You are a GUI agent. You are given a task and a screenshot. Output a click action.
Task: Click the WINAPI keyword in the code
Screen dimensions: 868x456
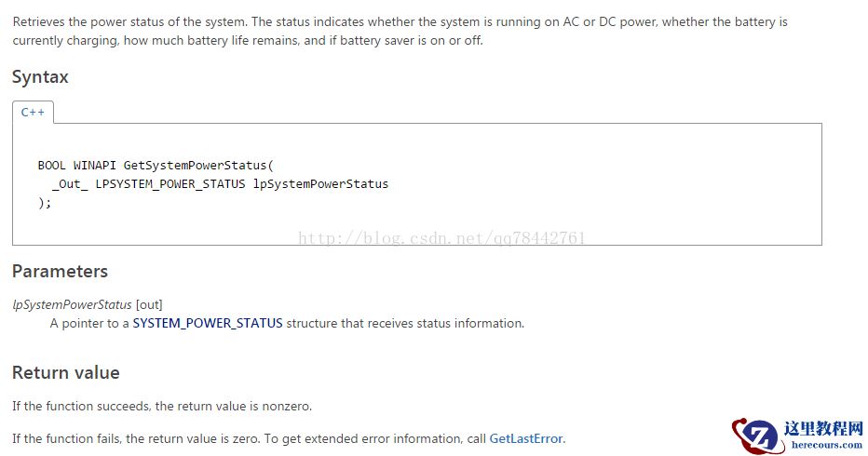click(x=95, y=166)
